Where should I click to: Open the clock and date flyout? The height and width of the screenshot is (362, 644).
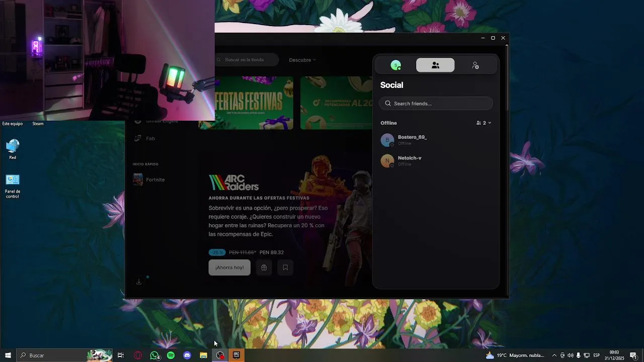(x=614, y=355)
